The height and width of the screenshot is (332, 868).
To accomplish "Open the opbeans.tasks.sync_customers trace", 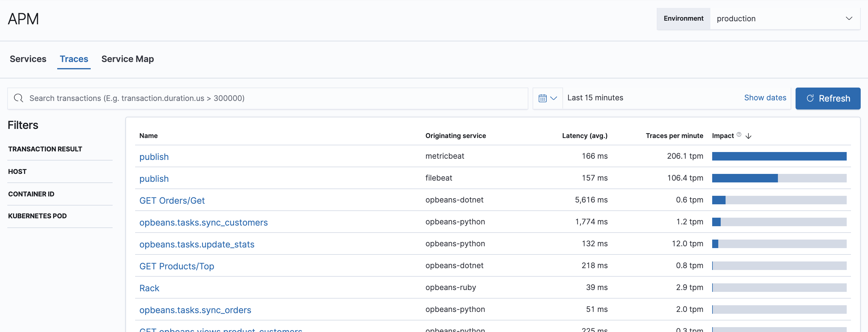I will tap(204, 222).
